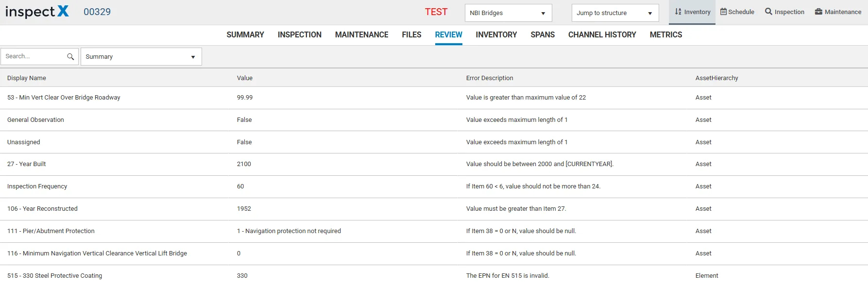This screenshot has width=868, height=287.
Task: Open the Jump to structure dropdown
Action: (615, 13)
